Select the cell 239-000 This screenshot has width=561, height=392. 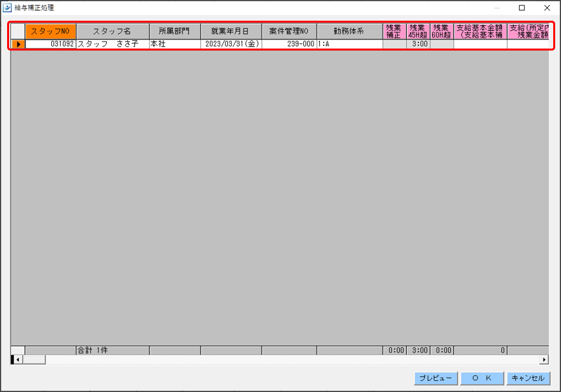(289, 44)
